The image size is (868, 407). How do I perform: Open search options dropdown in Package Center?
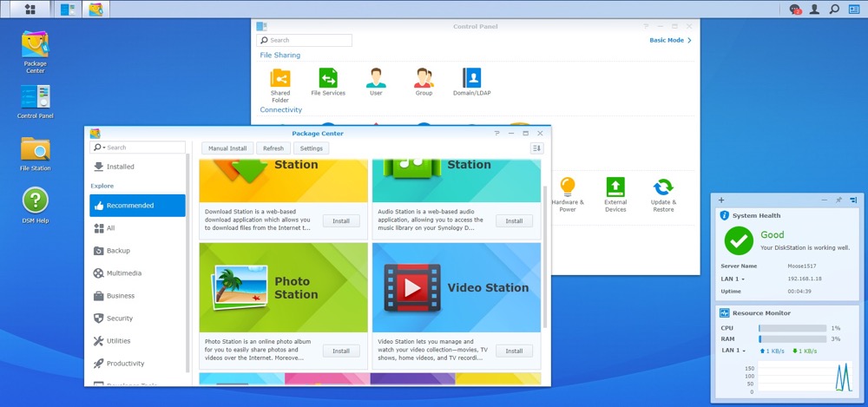coord(99,148)
